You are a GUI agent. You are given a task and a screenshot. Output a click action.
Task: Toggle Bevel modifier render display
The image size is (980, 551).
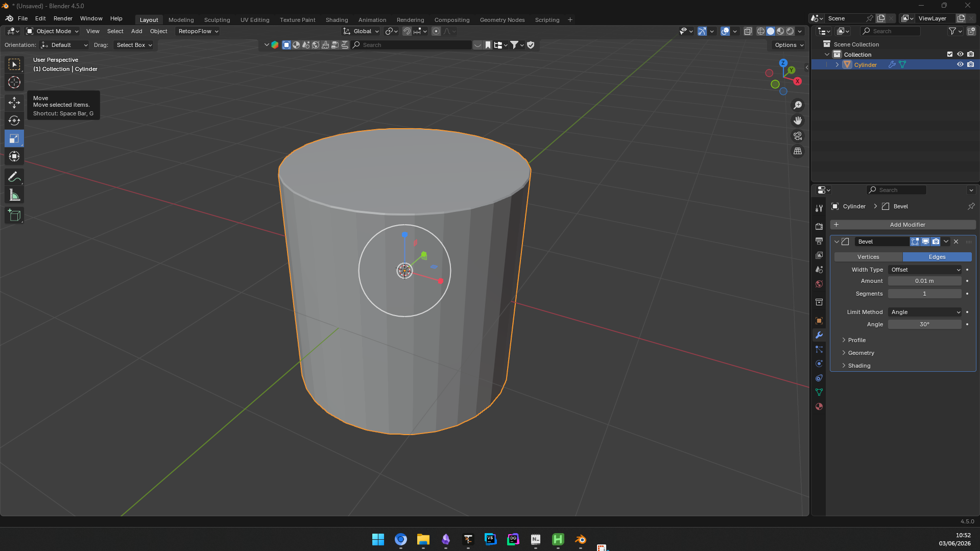[x=936, y=242]
